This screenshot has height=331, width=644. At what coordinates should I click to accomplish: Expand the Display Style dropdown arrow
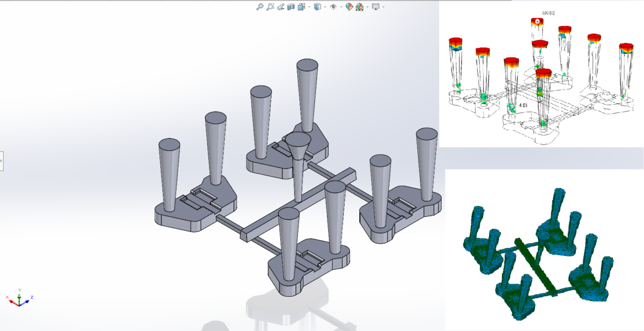(325, 7)
